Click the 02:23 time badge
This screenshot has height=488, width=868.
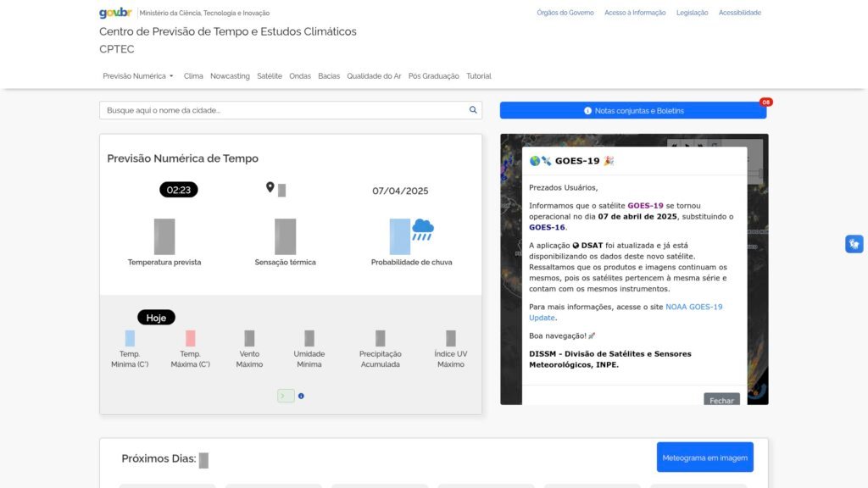tap(178, 190)
